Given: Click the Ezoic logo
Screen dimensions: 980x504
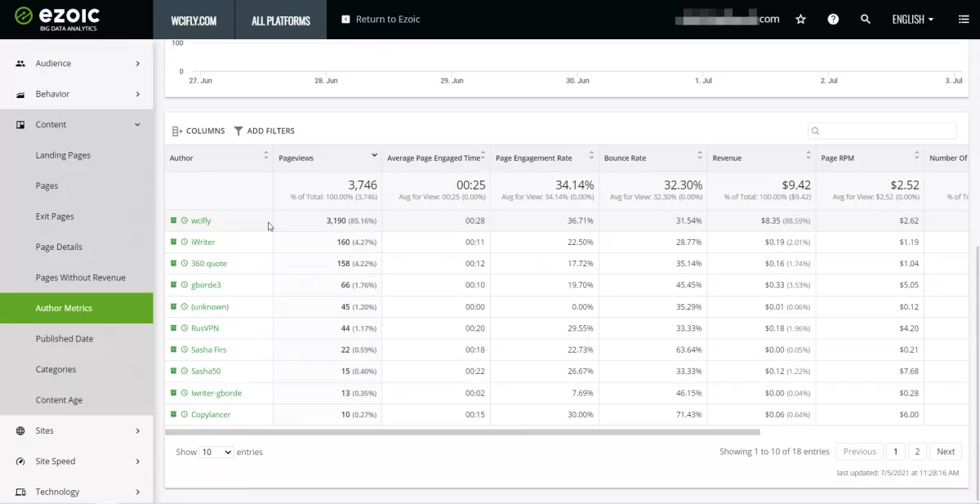Looking at the screenshot, I should (x=59, y=19).
